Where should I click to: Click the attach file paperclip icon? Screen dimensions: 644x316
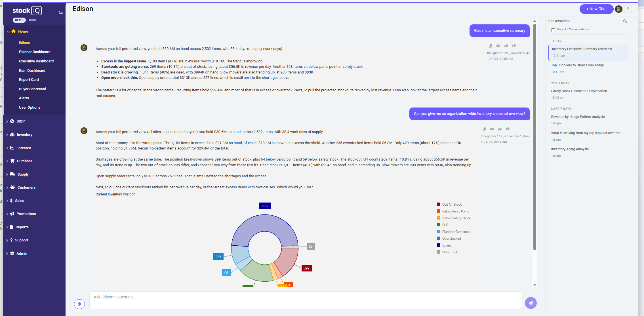(79, 304)
